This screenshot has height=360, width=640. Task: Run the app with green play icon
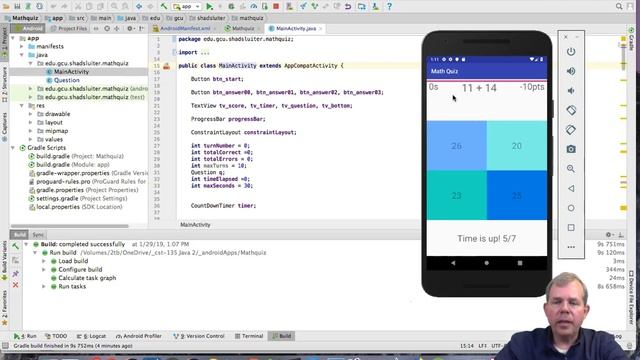(x=209, y=7)
